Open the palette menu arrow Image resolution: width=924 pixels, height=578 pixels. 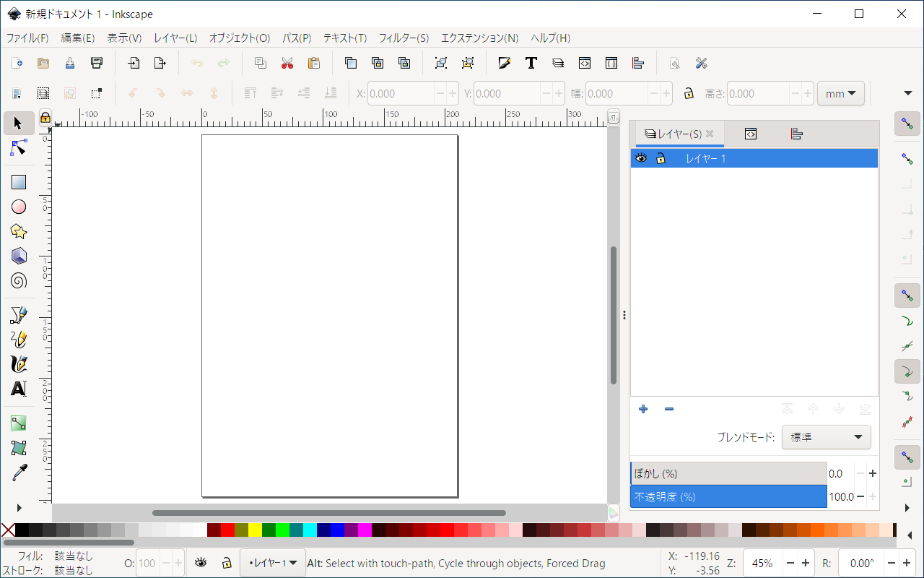[x=908, y=535]
